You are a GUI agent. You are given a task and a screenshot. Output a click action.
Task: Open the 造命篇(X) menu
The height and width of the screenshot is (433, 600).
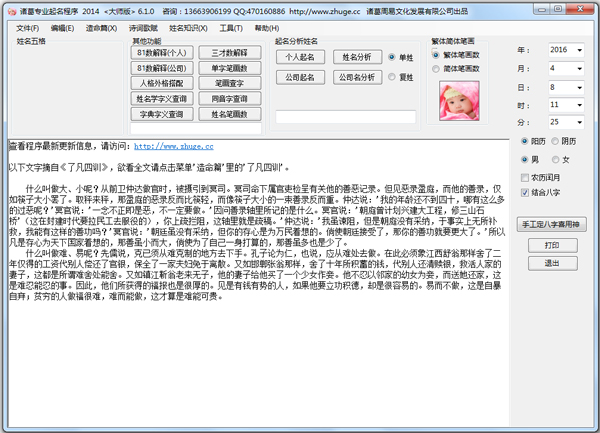coord(101,28)
